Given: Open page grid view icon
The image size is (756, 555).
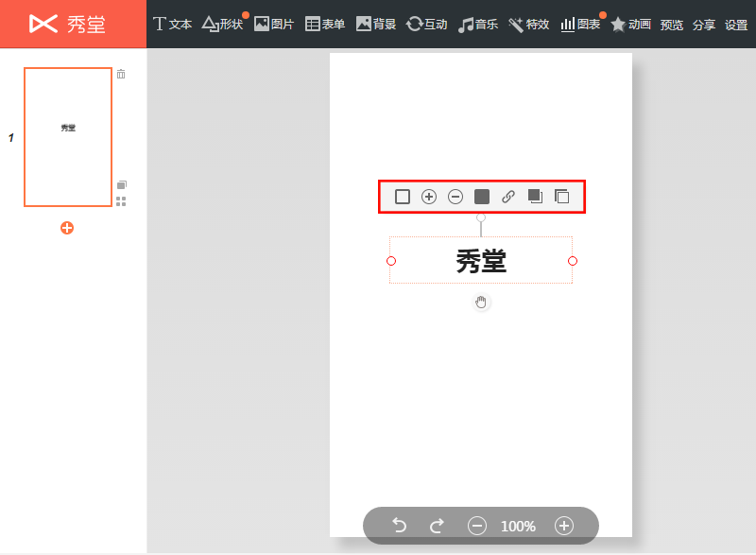Looking at the screenshot, I should pos(121,201).
